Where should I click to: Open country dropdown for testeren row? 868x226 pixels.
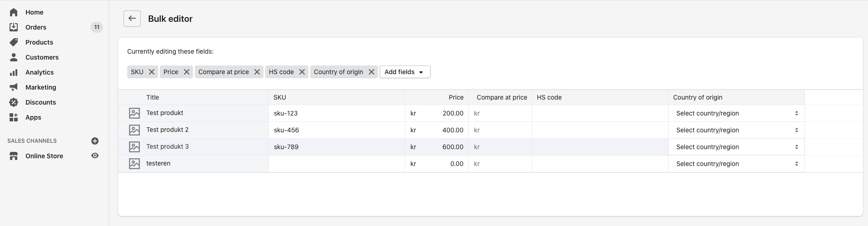(736, 164)
